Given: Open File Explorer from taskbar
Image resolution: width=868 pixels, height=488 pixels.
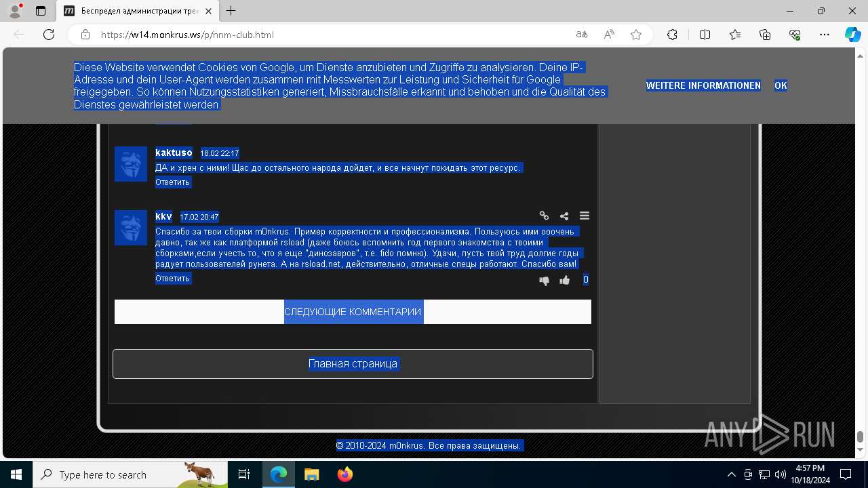Looking at the screenshot, I should click(311, 474).
